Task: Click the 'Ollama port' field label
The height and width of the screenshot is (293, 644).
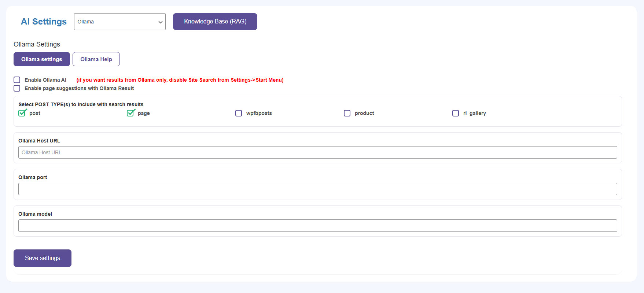Action: pos(33,177)
